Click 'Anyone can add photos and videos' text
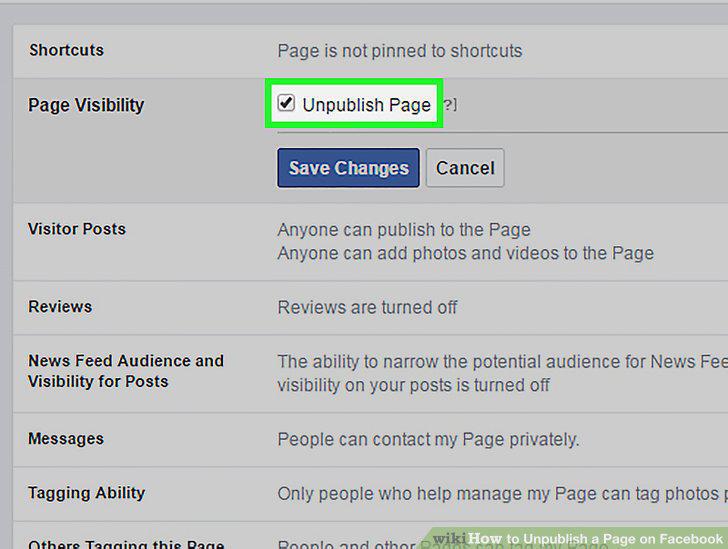728x549 pixels. tap(466, 253)
